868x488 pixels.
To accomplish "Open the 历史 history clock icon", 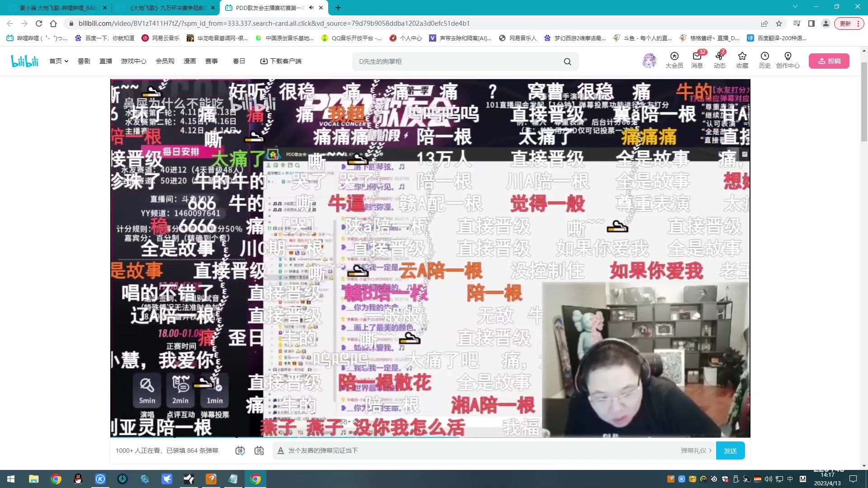I will click(764, 60).
